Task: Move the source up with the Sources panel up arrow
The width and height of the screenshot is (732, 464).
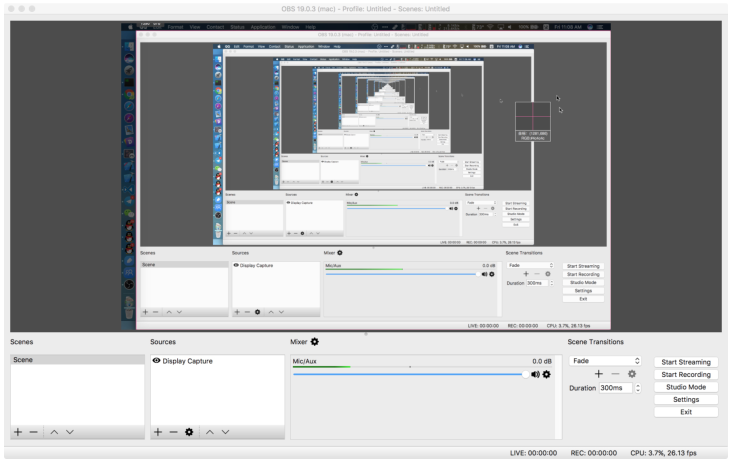Action: pos(210,432)
